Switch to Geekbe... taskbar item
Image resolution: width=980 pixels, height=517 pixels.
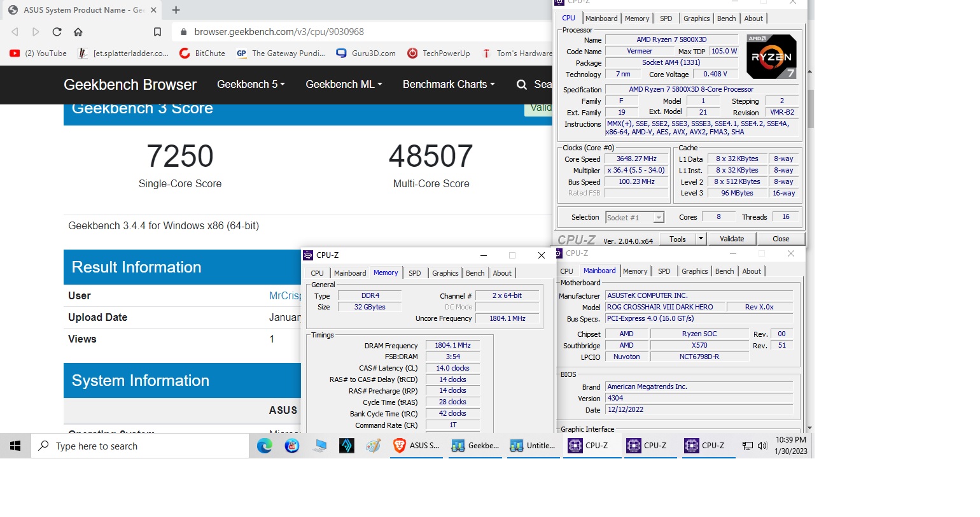[x=475, y=446]
